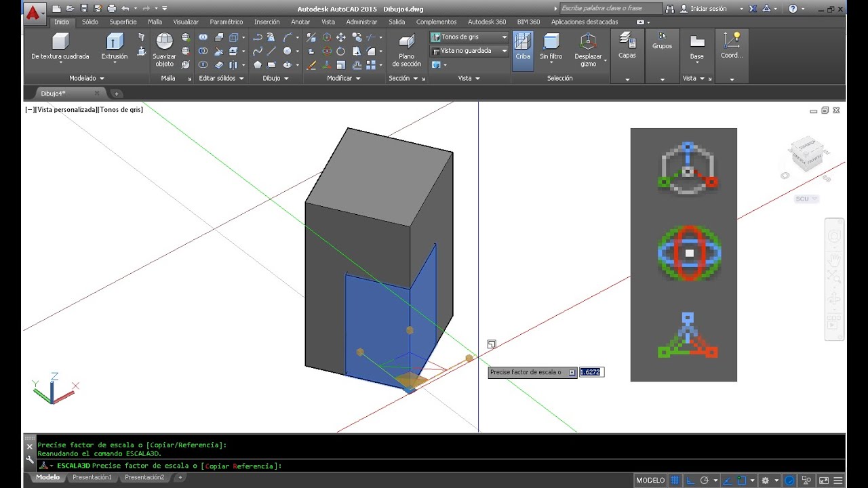
Task: Select the De textura cuadrada box tool
Action: [60, 47]
